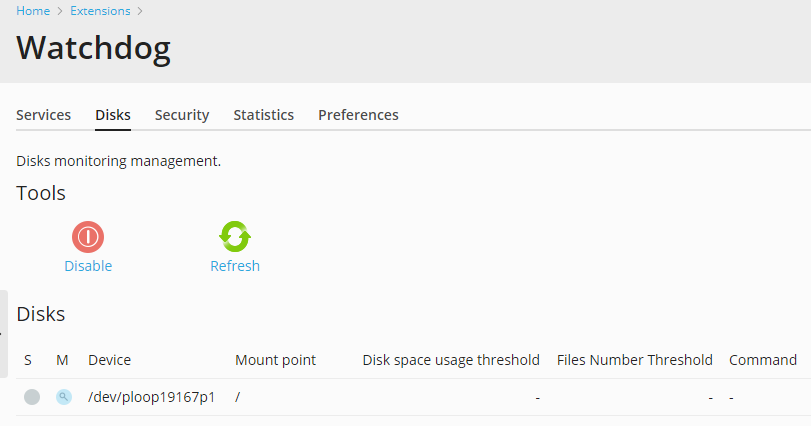811x426 pixels.
Task: Click the green Refresh arrows icon
Action: [x=235, y=237]
